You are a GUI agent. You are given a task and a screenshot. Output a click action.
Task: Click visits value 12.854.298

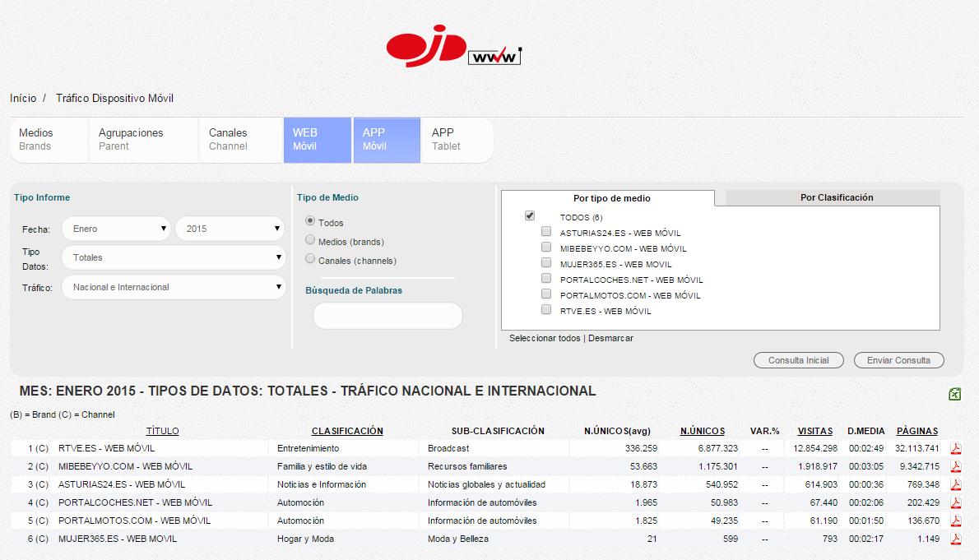click(815, 448)
